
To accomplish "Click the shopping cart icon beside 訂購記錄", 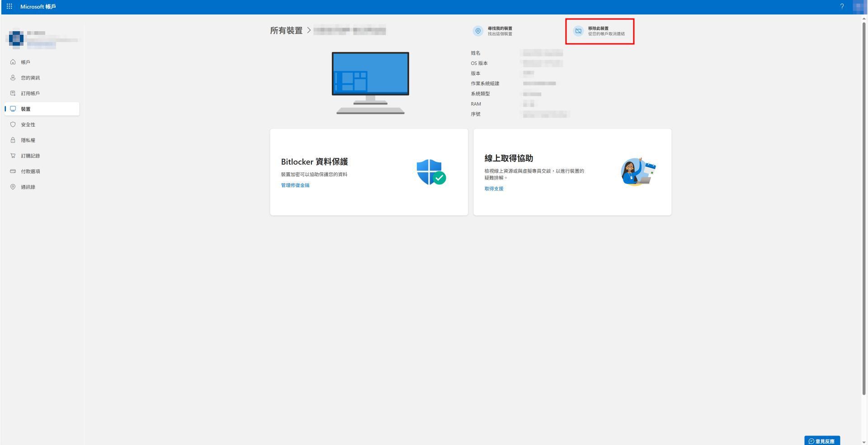I will click(13, 156).
